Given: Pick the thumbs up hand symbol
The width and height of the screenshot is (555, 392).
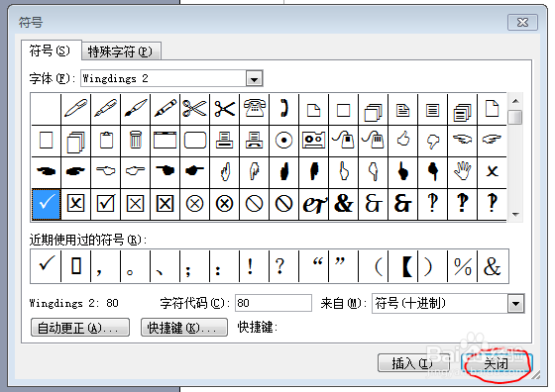Looking at the screenshot, I should pos(402,141).
